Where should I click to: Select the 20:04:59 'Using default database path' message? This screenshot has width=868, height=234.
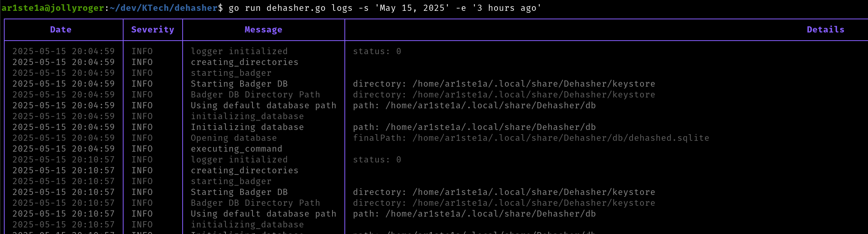point(263,106)
